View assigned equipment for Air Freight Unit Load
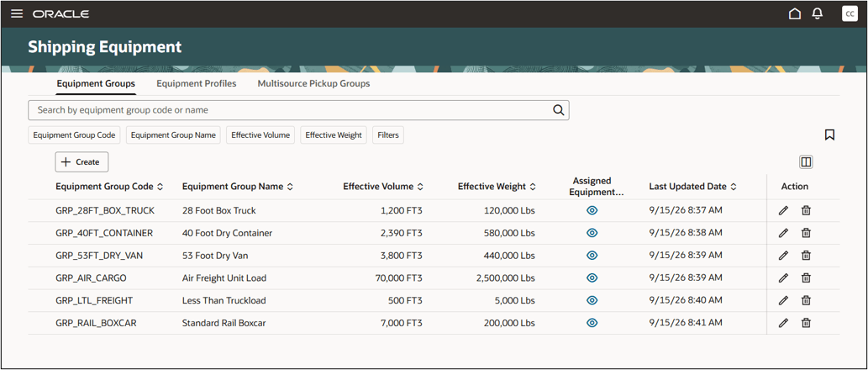868x370 pixels. [592, 278]
